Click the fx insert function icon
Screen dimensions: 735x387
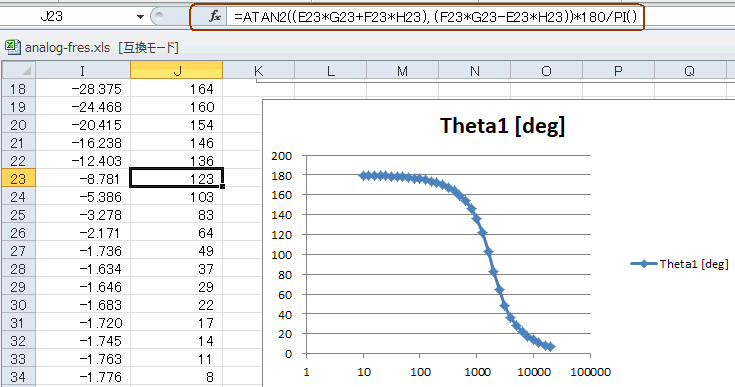point(215,17)
